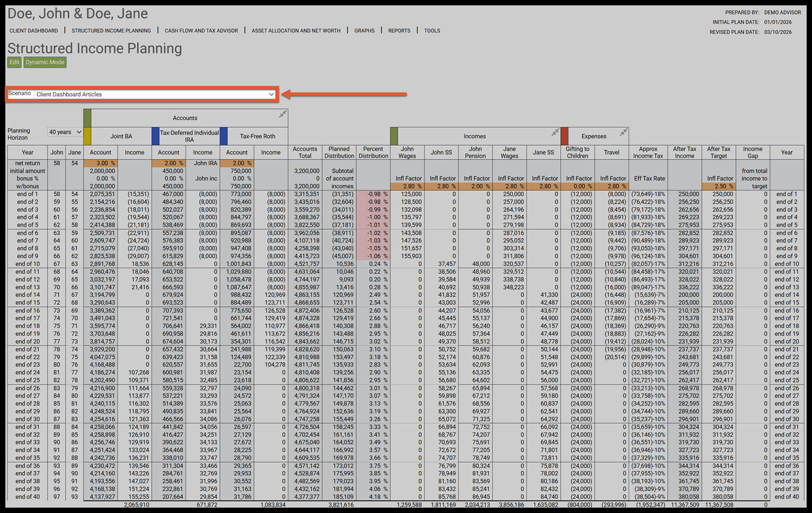Image resolution: width=812 pixels, height=513 pixels.
Task: Click the Travel column header
Action: point(612,153)
